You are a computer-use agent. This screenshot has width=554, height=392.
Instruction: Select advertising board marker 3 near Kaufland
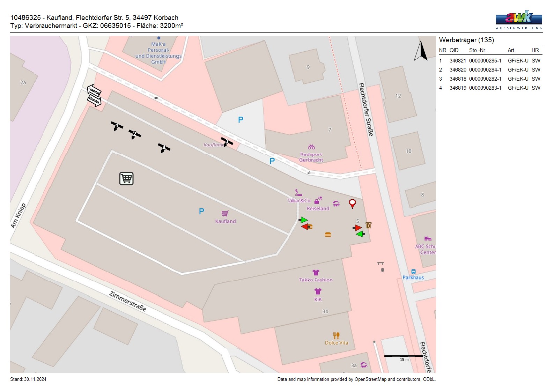(227, 141)
